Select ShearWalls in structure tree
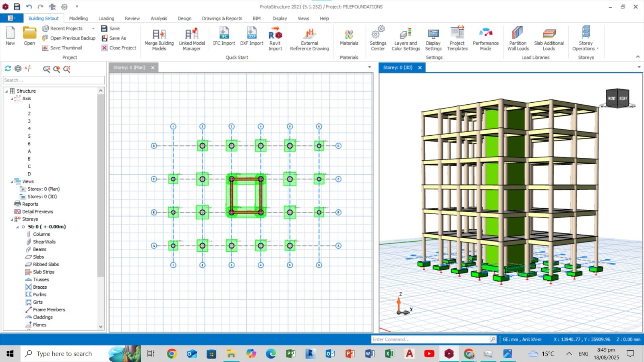Viewport: 644px width, 362px height. point(44,242)
